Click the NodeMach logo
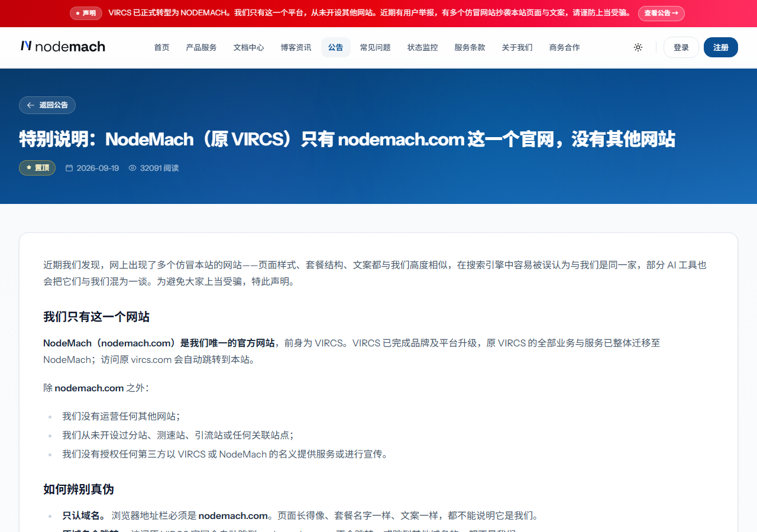The width and height of the screenshot is (757, 532). pyautogui.click(x=63, y=47)
